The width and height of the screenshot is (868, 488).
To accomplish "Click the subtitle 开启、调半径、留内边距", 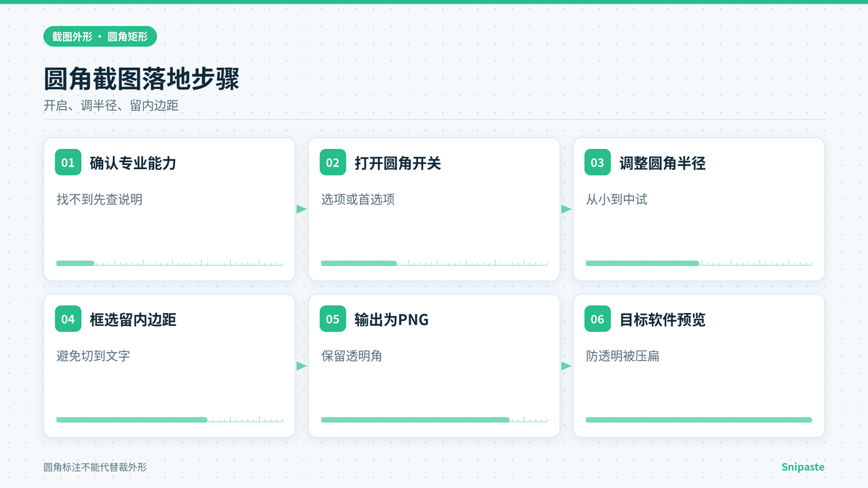I will 111,106.
